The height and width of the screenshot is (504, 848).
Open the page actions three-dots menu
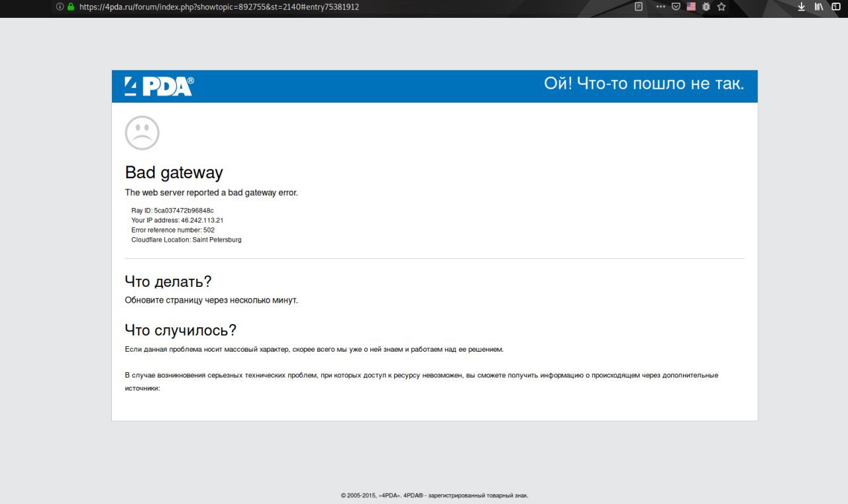coord(661,7)
